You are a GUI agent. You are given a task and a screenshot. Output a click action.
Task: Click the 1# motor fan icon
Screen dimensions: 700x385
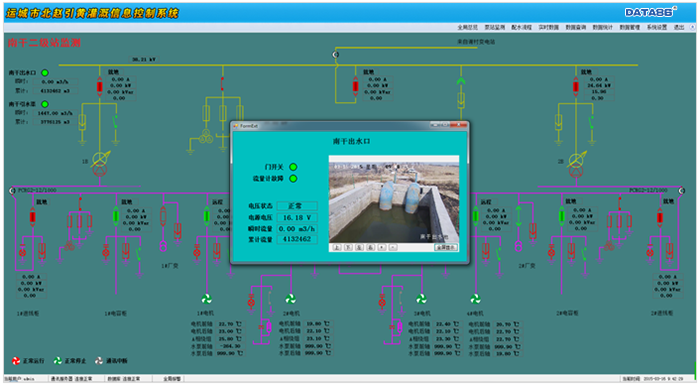click(x=206, y=299)
